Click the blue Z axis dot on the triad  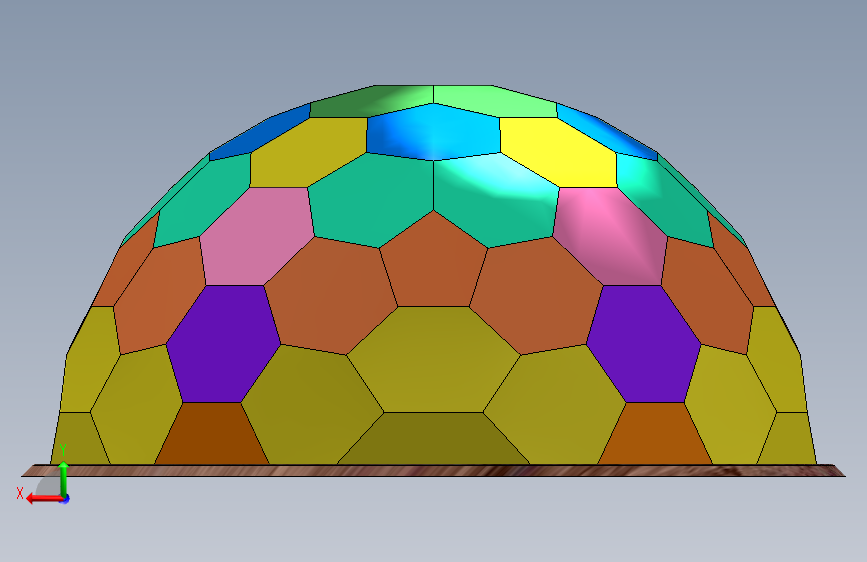tap(66, 499)
